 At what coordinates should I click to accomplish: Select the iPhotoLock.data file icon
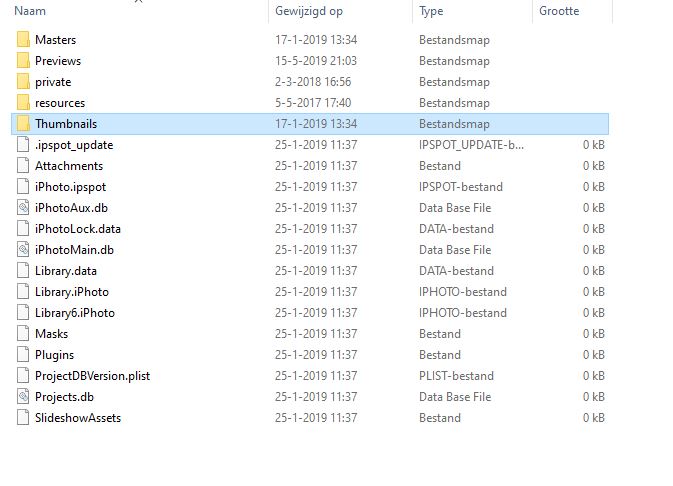coord(23,229)
